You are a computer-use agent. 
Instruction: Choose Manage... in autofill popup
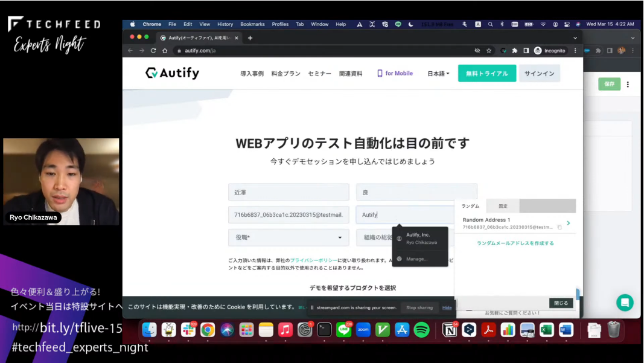(420, 259)
